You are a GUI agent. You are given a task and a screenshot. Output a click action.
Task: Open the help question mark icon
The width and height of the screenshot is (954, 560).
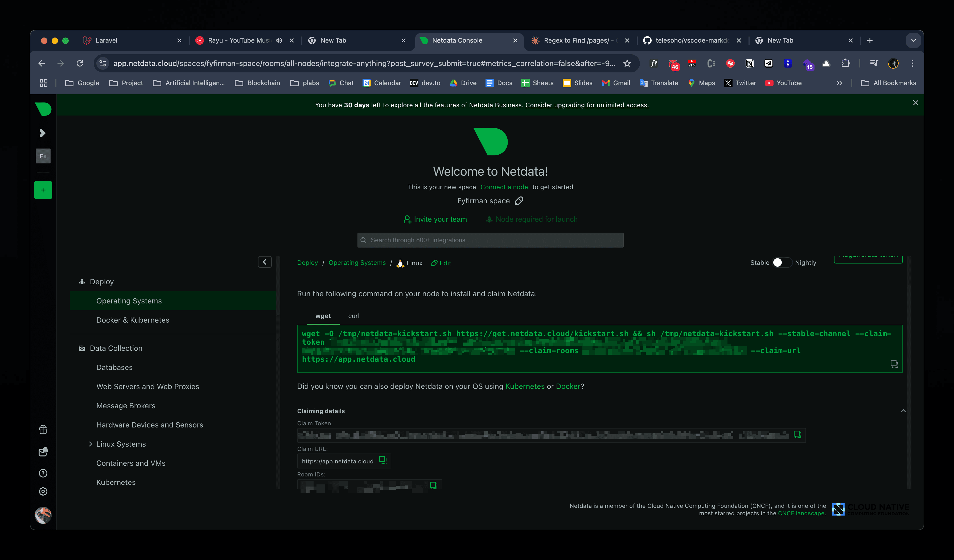43,473
